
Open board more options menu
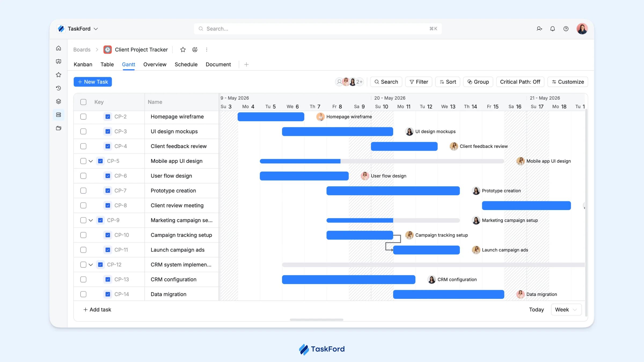click(x=207, y=50)
